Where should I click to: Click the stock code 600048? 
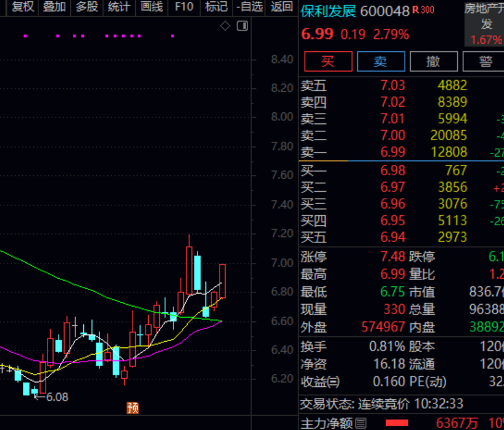pos(385,12)
